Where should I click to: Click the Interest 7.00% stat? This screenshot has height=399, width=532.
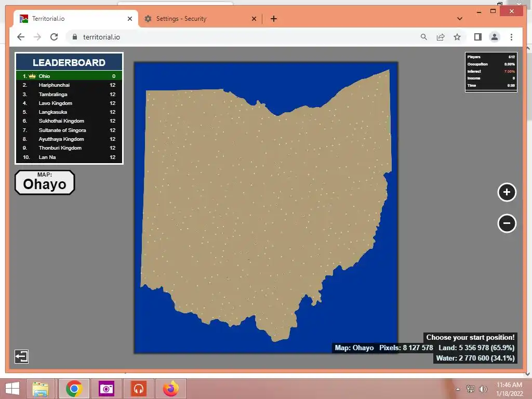pos(491,71)
